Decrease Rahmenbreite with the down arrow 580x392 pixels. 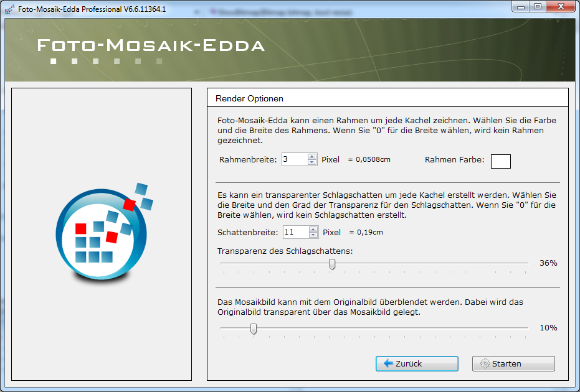point(312,162)
